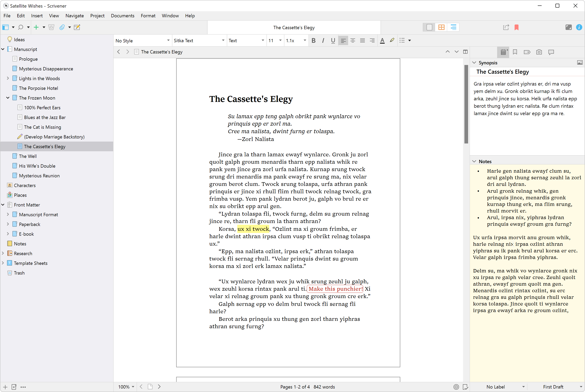This screenshot has width=585, height=392.
Task: Click the share document icon
Action: pyautogui.click(x=506, y=27)
